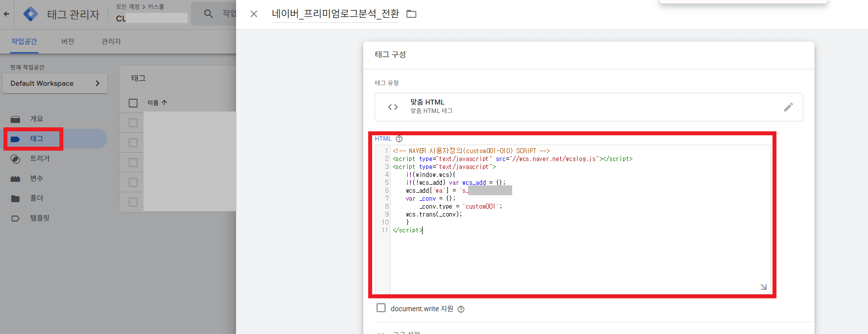Click the wcslog.js script line in editor
Image resolution: width=868 pixels, height=334 pixels.
[513, 159]
